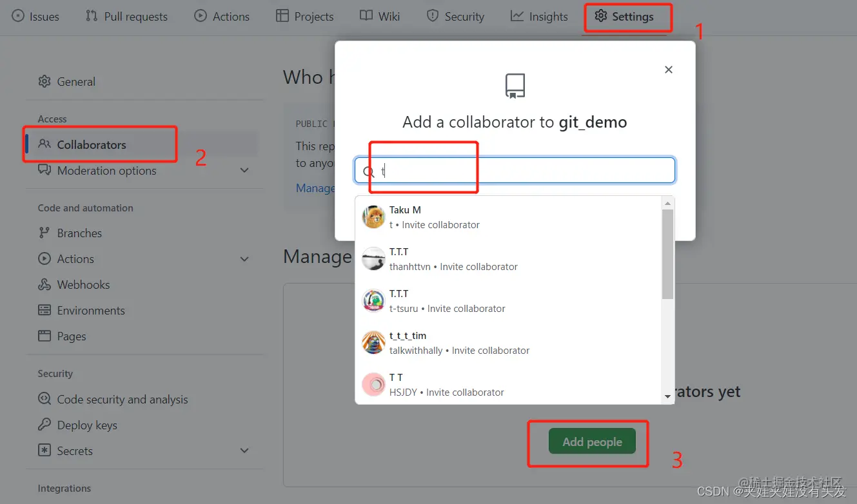Open the Security tab
Viewport: 857px width, 504px height.
click(455, 16)
